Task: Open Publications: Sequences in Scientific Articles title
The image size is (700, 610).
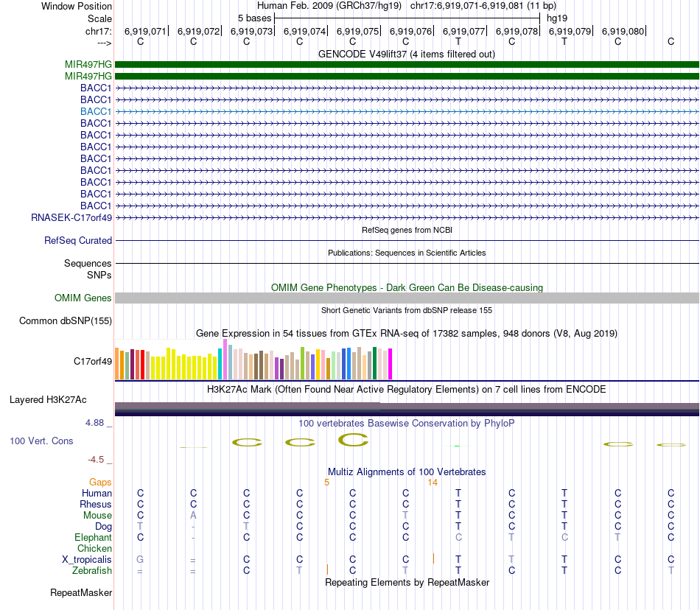Action: pos(407,253)
